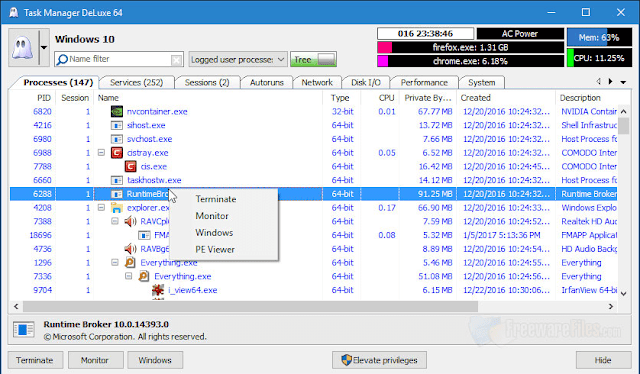Screen dimensions: 640x374
Task: Collapse the cistray.exe tree node
Action: (x=101, y=153)
